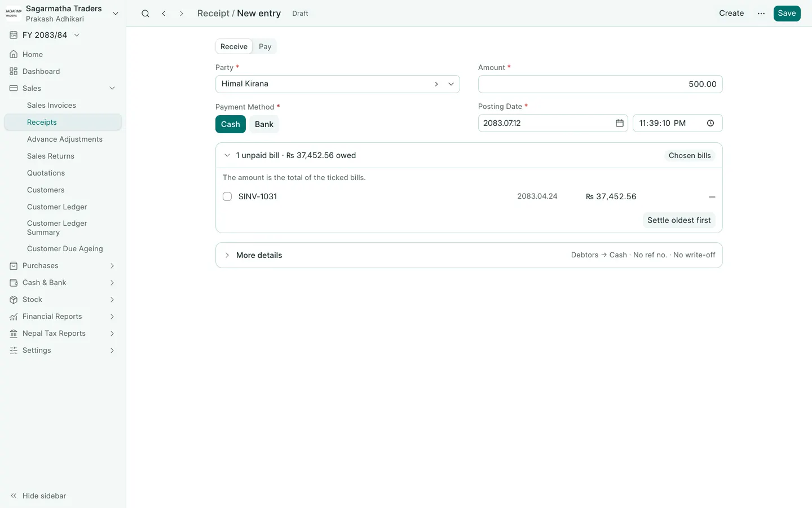Screen dimensions: 812x508
Task: Click the Receipt breadcrumb link
Action: tap(213, 14)
